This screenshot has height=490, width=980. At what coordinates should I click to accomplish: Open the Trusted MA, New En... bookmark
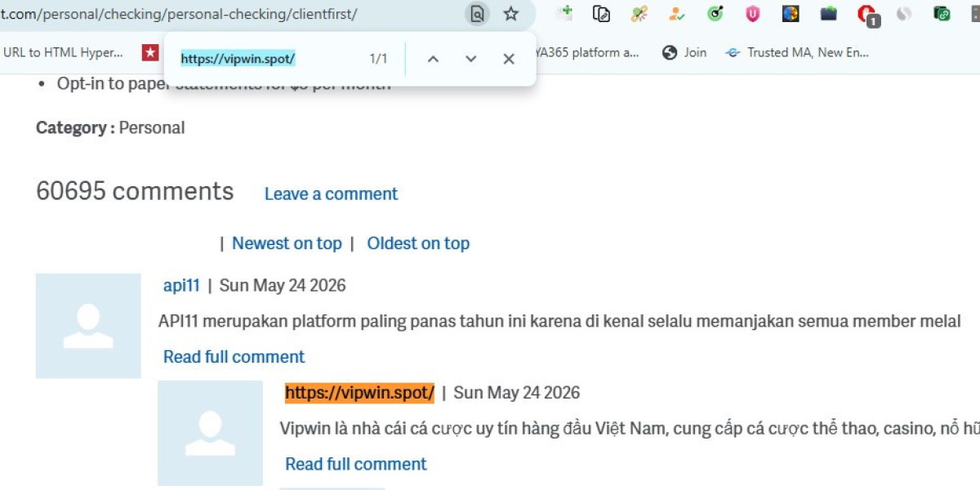797,52
